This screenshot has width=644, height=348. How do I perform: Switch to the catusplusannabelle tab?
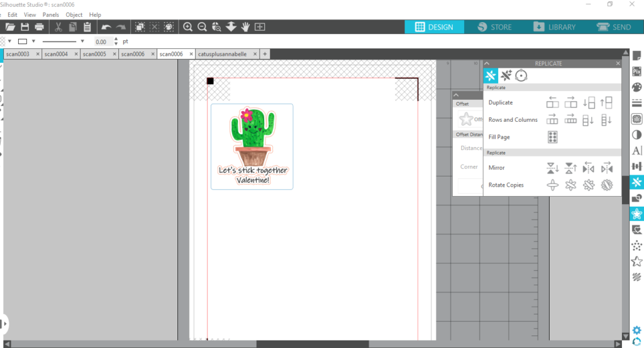click(x=222, y=54)
